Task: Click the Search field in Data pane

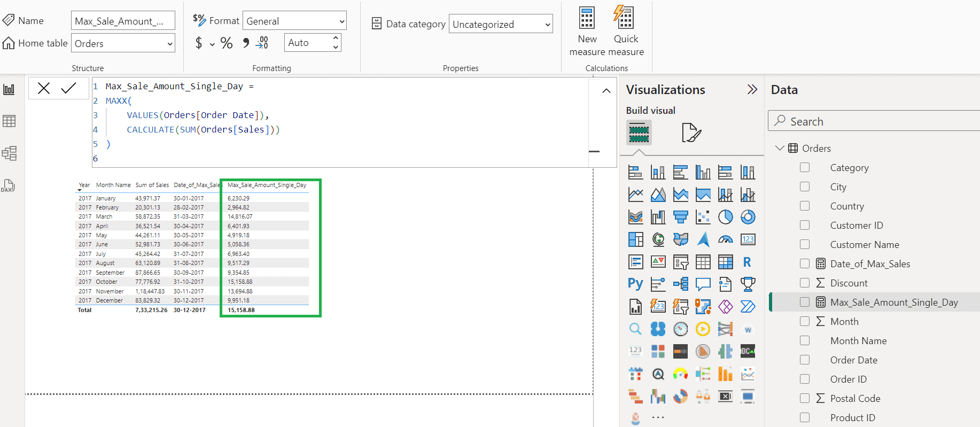Action: click(876, 121)
